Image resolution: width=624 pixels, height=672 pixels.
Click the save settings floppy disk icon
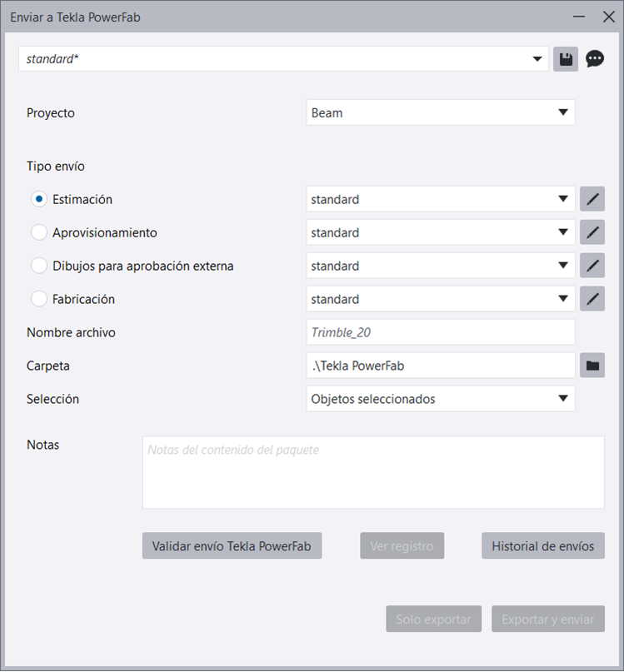(x=566, y=59)
